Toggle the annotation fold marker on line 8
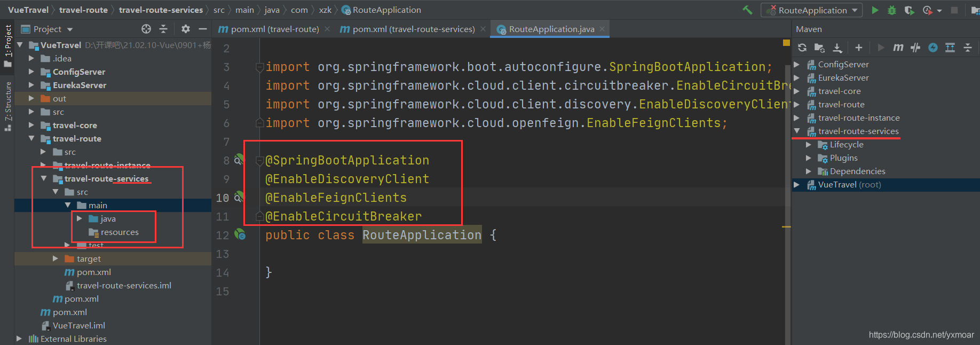 point(260,160)
